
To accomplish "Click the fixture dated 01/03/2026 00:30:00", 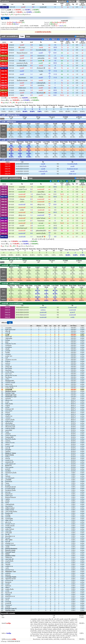I will 43,167.
